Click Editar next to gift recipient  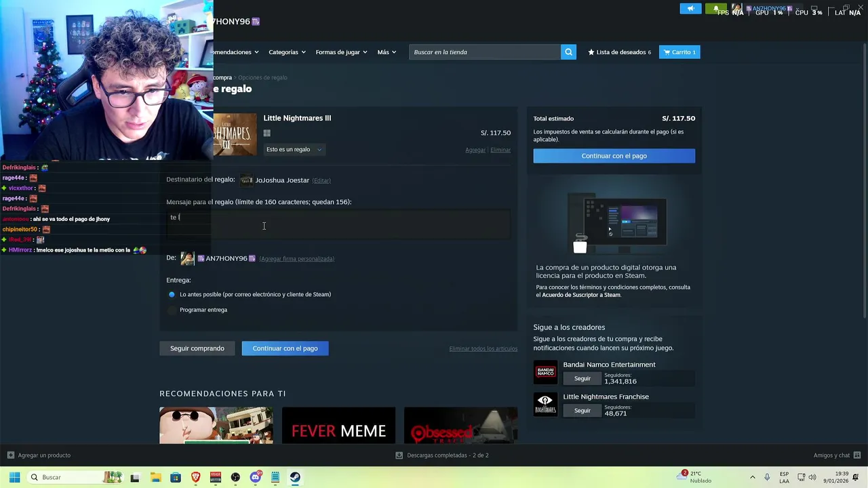point(321,180)
